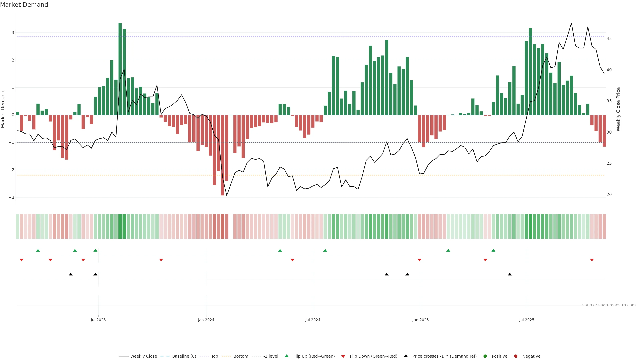The image size is (644, 362).
Task: Click the Jul 2025 x-axis label
Action: (526, 320)
